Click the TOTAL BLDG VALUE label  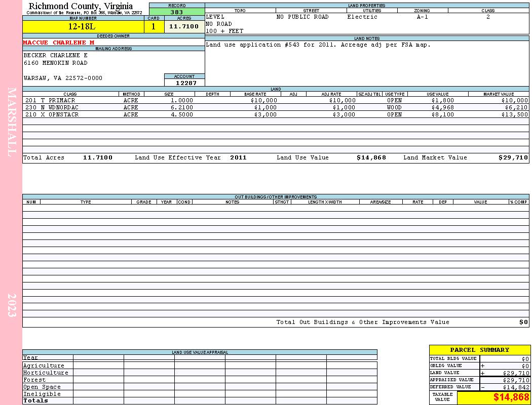click(453, 358)
